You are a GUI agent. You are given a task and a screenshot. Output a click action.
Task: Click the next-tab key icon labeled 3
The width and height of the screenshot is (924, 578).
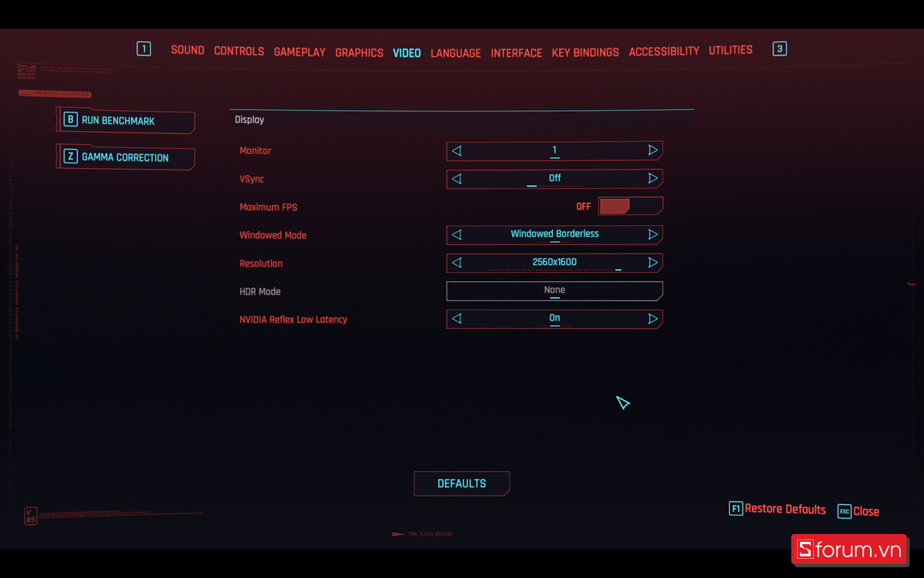click(x=779, y=49)
